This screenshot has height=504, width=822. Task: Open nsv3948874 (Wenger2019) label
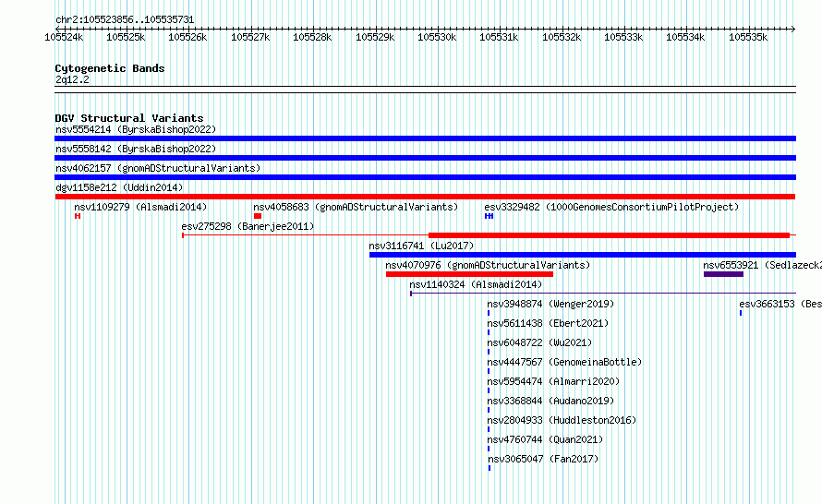coord(550,304)
